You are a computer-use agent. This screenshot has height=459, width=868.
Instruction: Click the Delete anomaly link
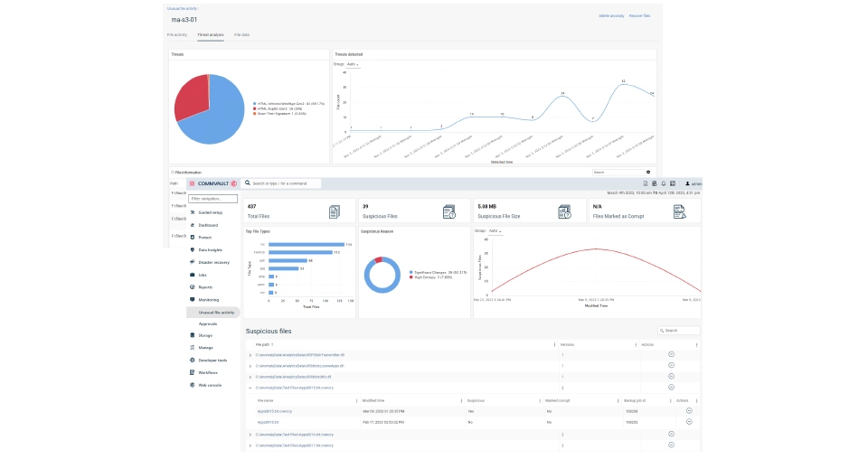(611, 16)
